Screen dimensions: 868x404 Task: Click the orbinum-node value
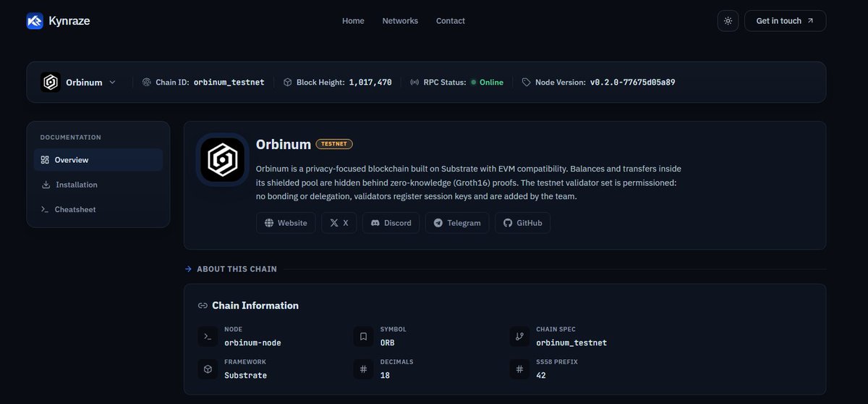click(252, 342)
